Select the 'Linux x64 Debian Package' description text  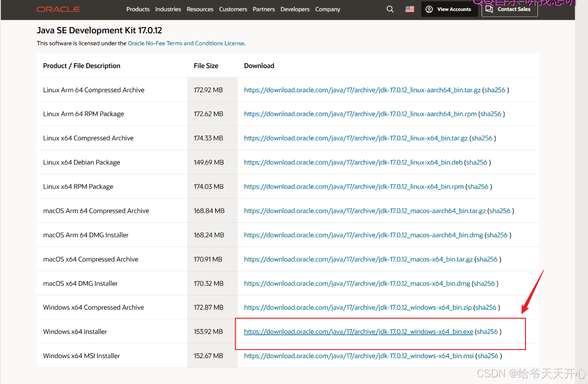[82, 162]
